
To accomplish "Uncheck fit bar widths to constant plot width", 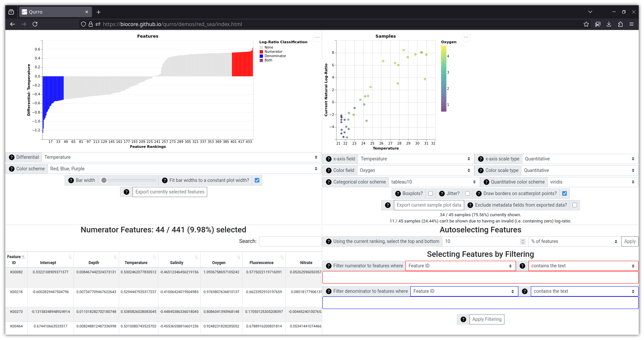I will click(257, 180).
